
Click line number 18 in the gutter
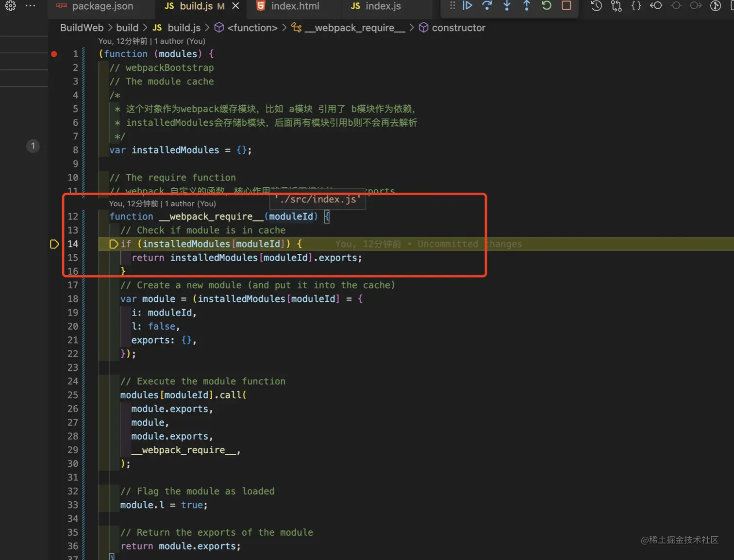point(73,299)
